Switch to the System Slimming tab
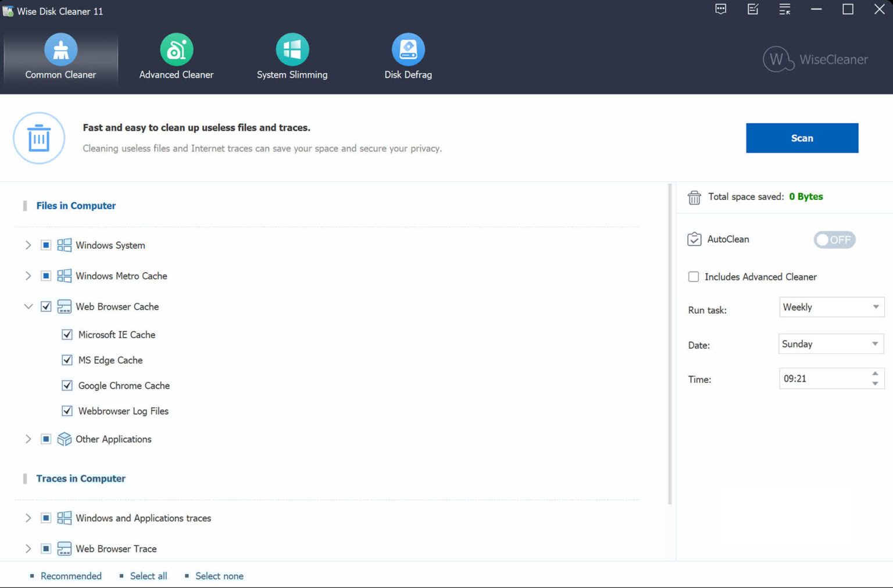This screenshot has height=588, width=893. [x=292, y=56]
